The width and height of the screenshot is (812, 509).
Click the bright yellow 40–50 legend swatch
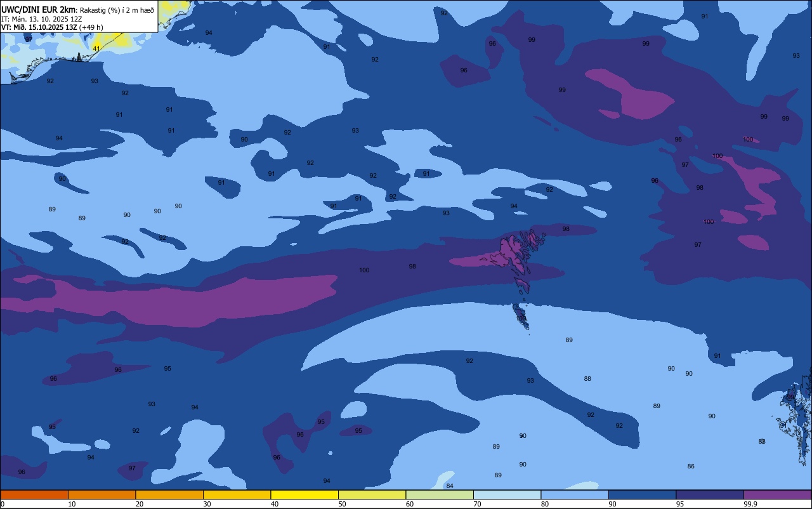304,494
